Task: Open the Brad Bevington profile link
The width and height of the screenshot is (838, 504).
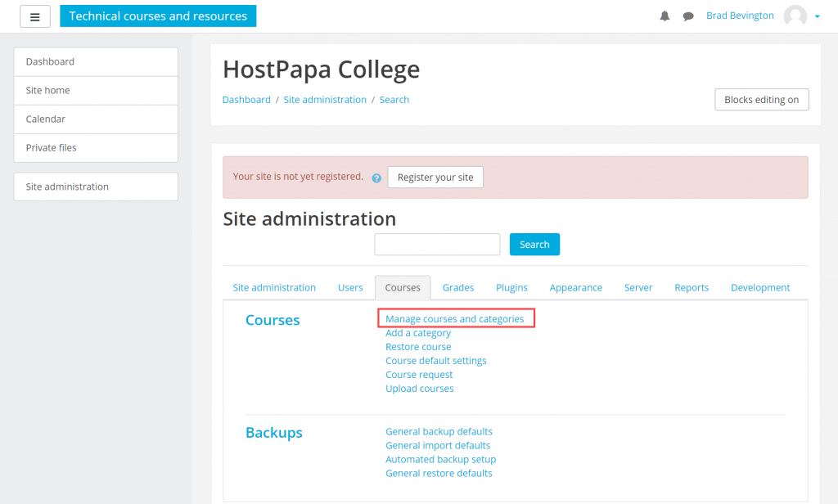Action: tap(740, 16)
